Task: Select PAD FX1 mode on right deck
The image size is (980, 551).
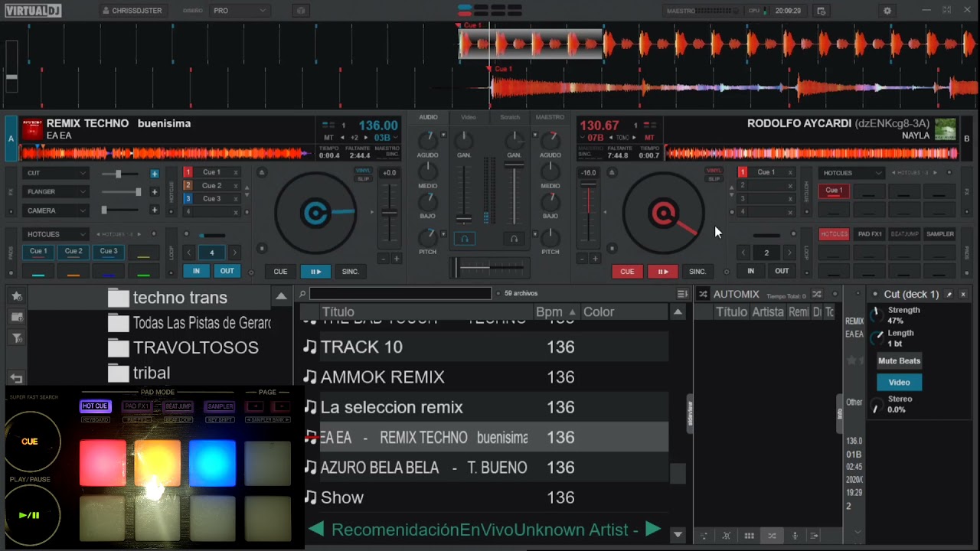Action: [870, 234]
